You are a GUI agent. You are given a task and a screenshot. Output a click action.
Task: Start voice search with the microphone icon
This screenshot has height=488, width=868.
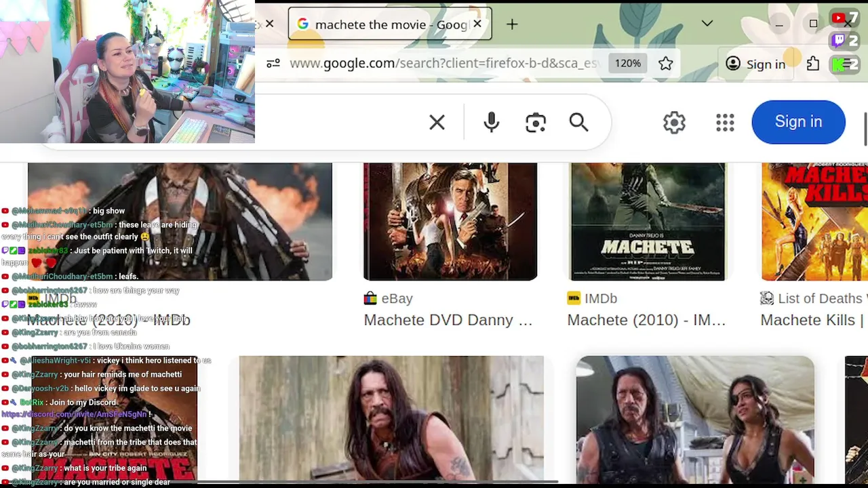(x=492, y=122)
